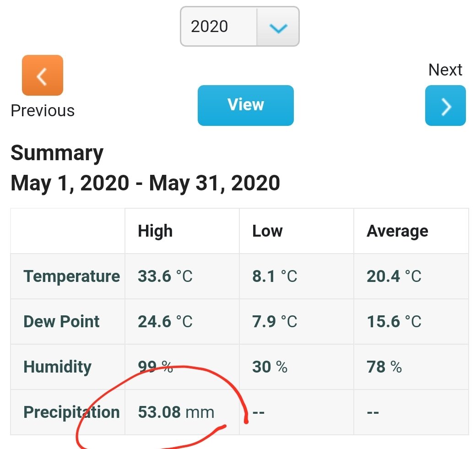This screenshot has width=476, height=449.
Task: Click the blue View button
Action: pyautogui.click(x=246, y=105)
